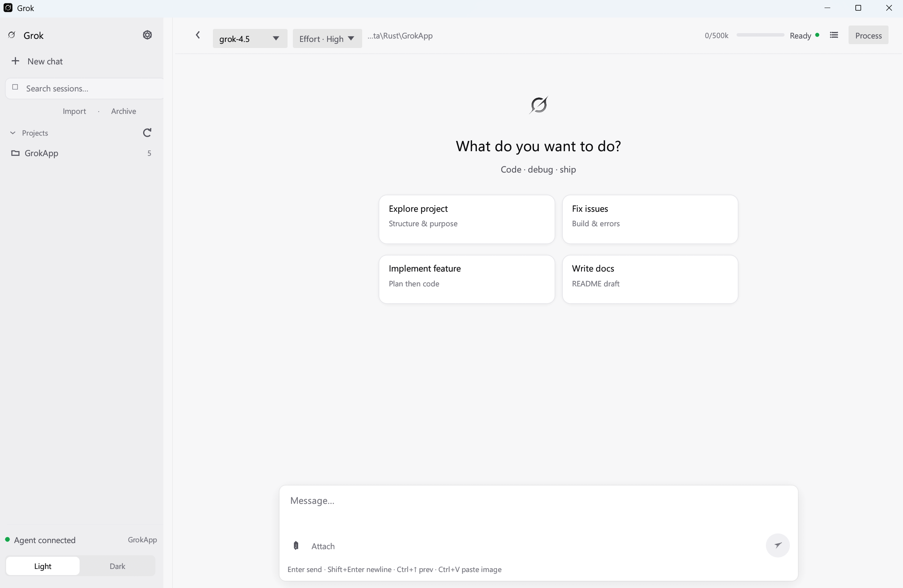
Task: Click the ...ta\Rust\GrokApp path
Action: pos(400,35)
